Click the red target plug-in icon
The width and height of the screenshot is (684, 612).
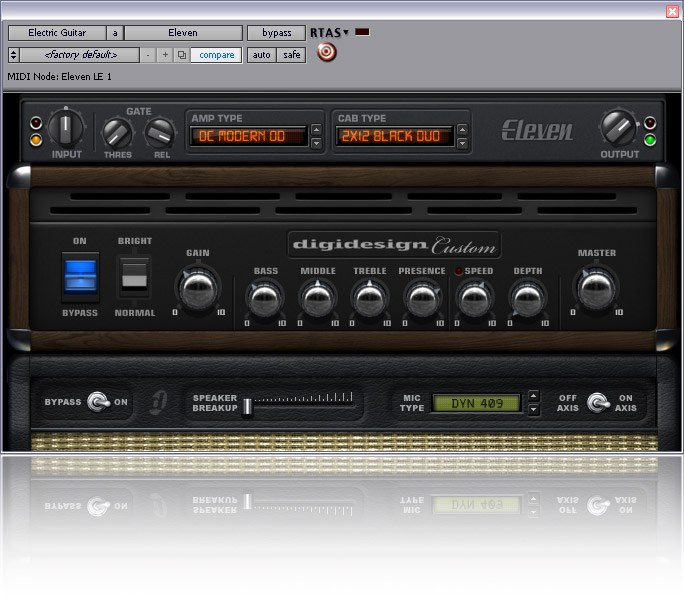(x=326, y=53)
